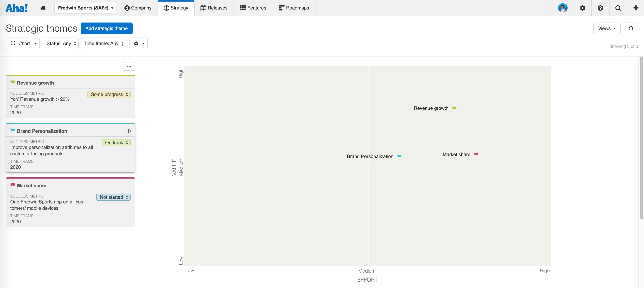Change the Some progress status selector
Viewport: 644px width, 288px height.
[109, 94]
